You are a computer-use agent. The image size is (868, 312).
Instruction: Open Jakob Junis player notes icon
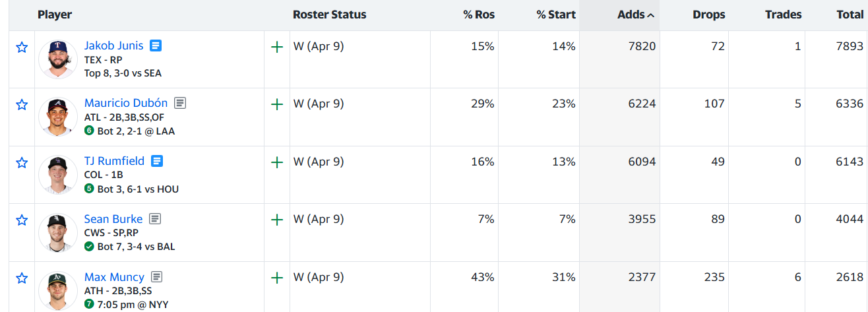click(156, 46)
